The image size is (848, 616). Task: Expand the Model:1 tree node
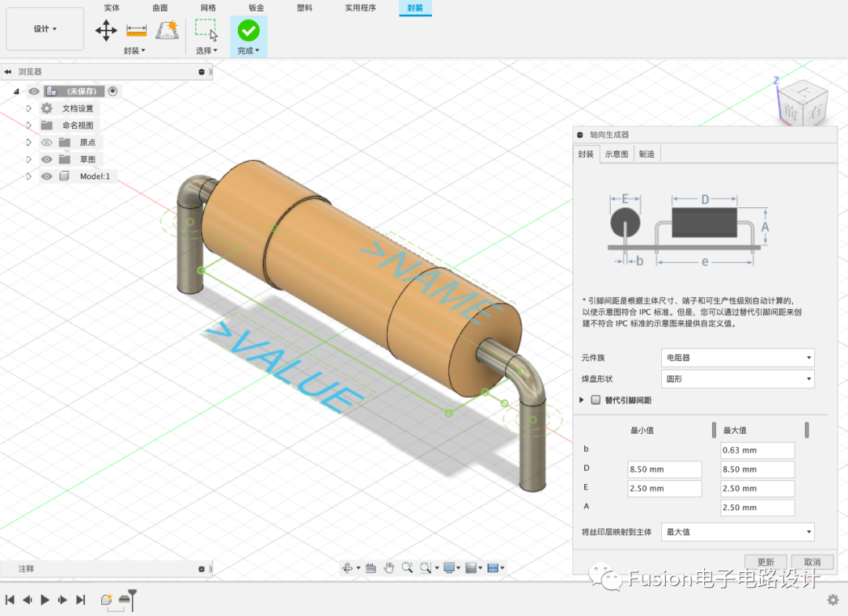29,176
